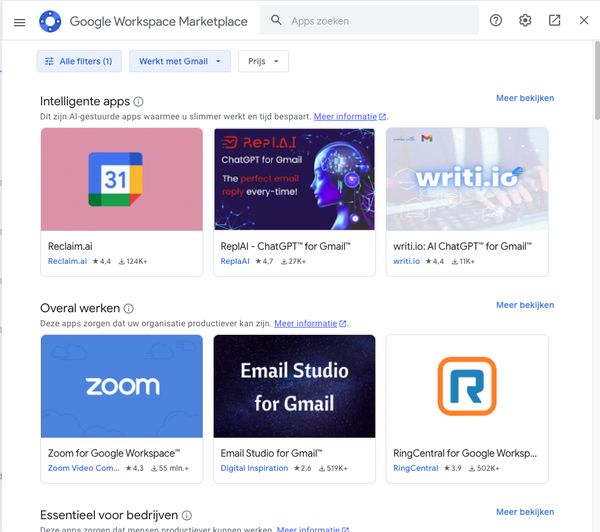Open Alle filters (1) button
The width and height of the screenshot is (600, 532).
point(79,61)
